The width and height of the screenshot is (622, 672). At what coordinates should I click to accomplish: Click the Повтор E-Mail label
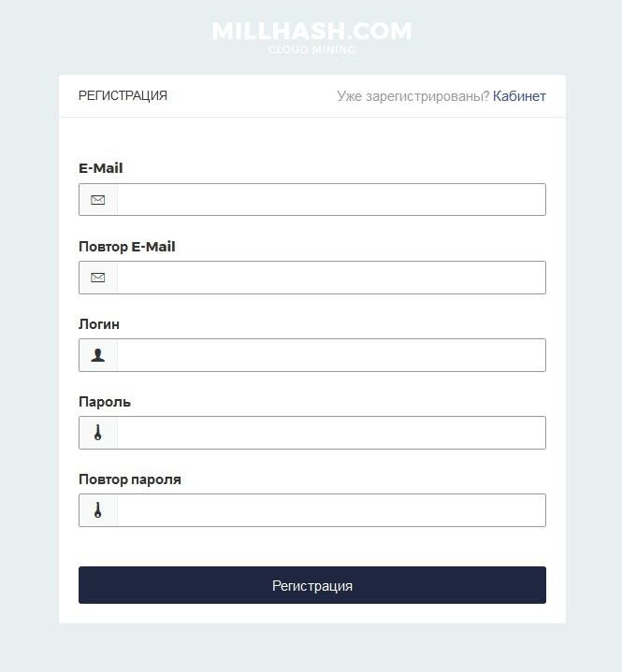pyautogui.click(x=127, y=247)
